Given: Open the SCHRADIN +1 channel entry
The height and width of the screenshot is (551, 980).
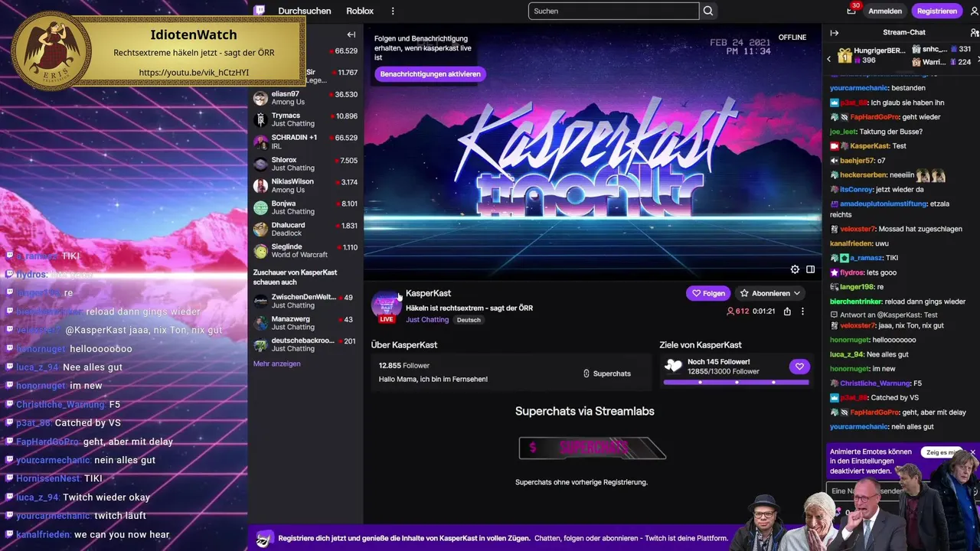Looking at the screenshot, I should tap(305, 142).
